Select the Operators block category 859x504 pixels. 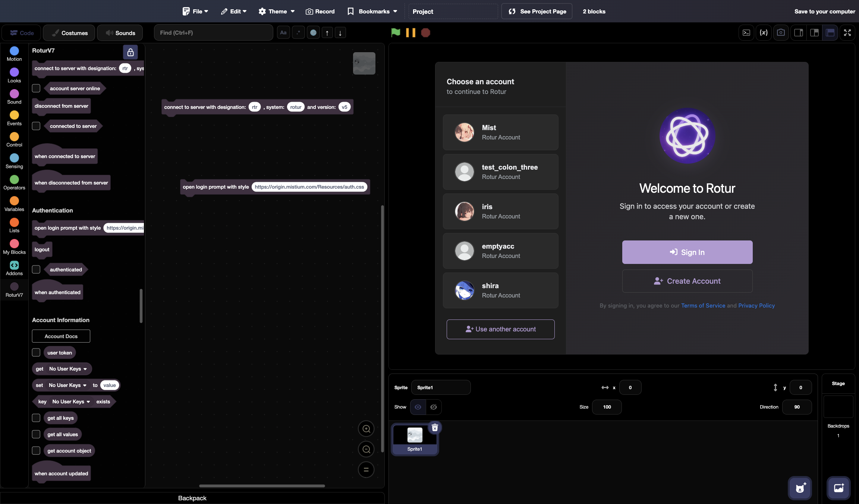pyautogui.click(x=14, y=183)
